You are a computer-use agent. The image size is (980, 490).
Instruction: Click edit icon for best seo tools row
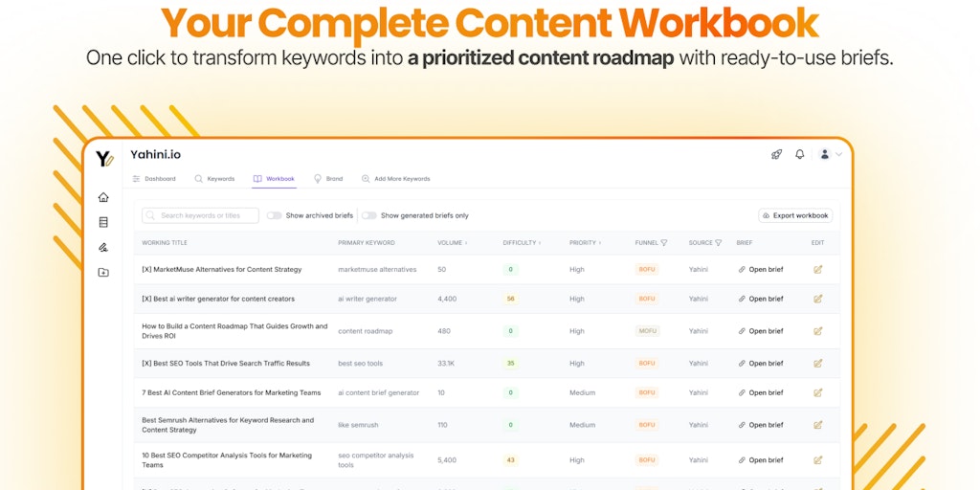pos(817,363)
